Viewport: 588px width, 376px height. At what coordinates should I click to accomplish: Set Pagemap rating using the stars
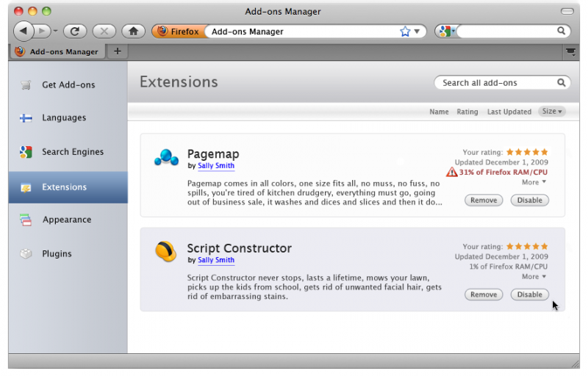pos(527,152)
